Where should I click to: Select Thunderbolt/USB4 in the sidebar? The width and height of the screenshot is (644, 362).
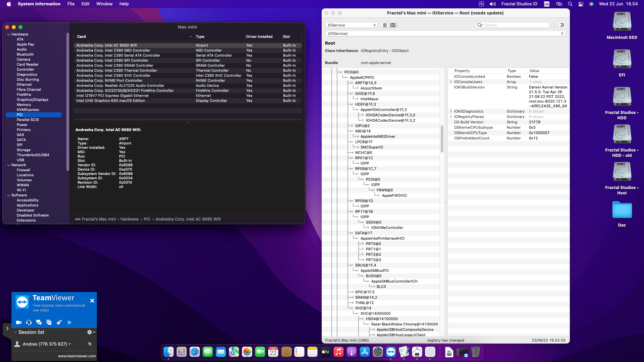(33, 155)
